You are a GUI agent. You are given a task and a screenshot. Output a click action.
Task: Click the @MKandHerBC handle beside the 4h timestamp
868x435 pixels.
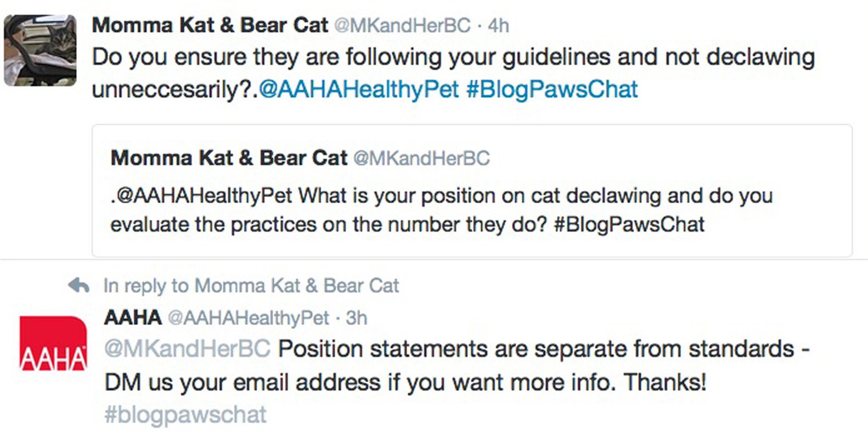[402, 25]
